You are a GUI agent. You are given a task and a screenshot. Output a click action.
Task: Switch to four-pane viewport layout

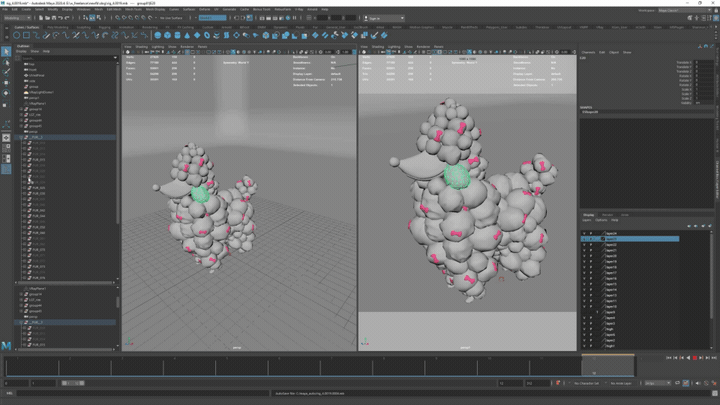pos(6,148)
